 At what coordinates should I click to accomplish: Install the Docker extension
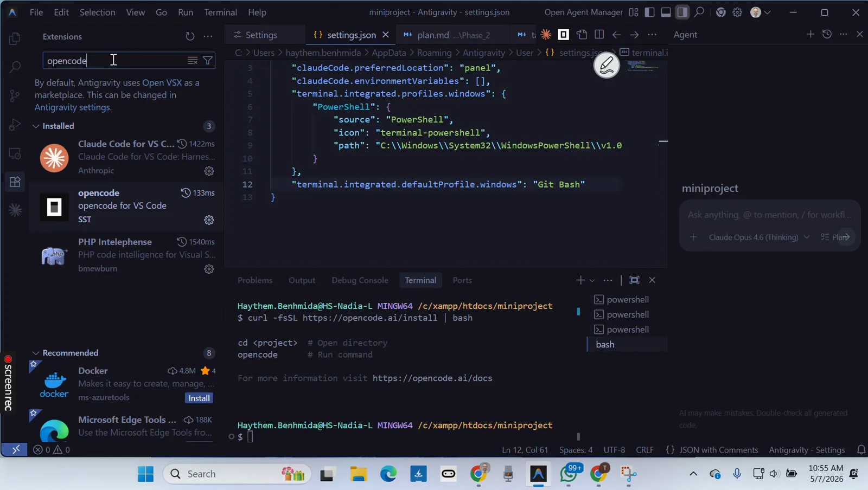[x=199, y=398]
